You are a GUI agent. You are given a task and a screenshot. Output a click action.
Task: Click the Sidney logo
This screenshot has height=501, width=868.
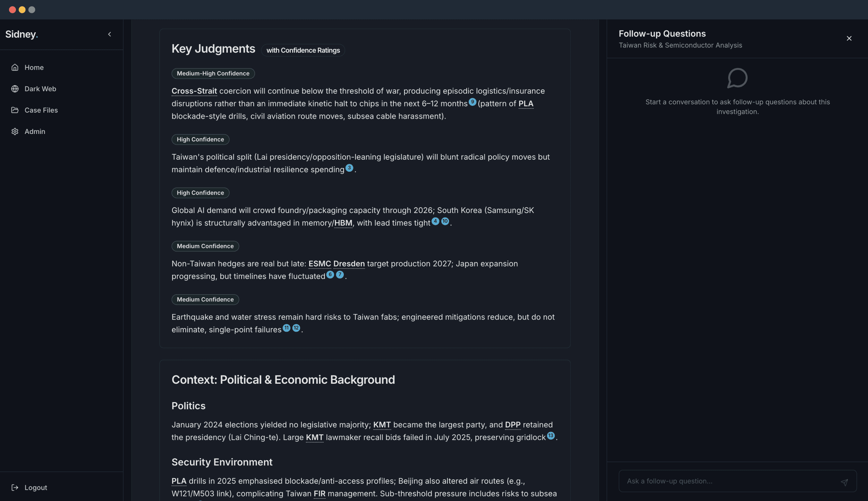tap(22, 34)
